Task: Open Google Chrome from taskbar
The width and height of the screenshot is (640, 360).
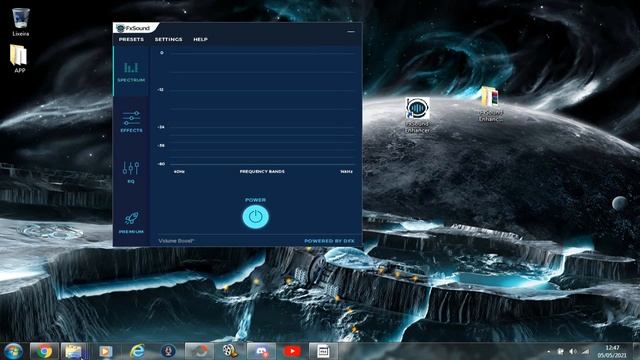Action: click(x=44, y=351)
